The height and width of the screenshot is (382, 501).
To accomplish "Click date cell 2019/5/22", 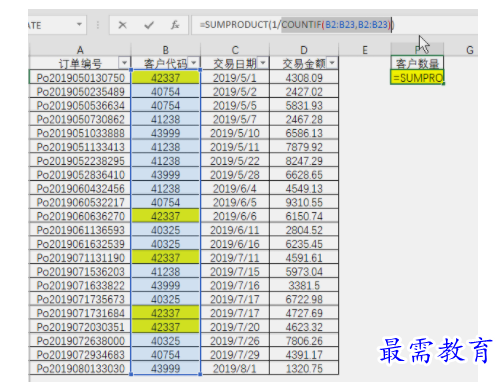I will (235, 161).
